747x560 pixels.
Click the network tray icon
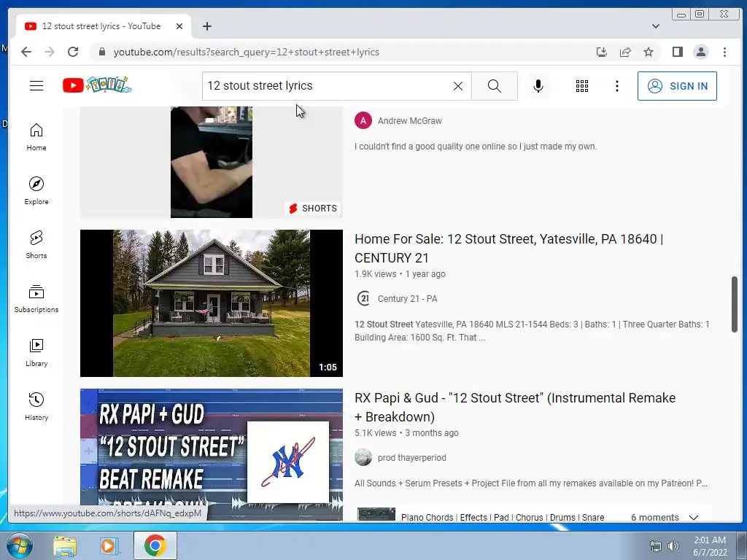coord(656,546)
